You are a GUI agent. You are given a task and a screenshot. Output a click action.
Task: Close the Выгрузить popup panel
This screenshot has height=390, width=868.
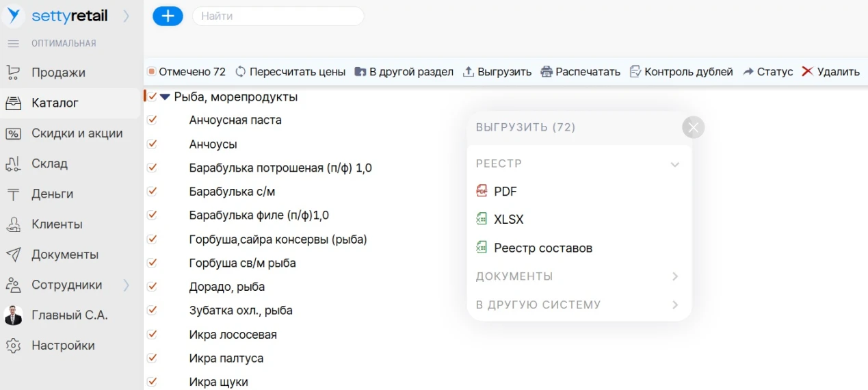(694, 127)
